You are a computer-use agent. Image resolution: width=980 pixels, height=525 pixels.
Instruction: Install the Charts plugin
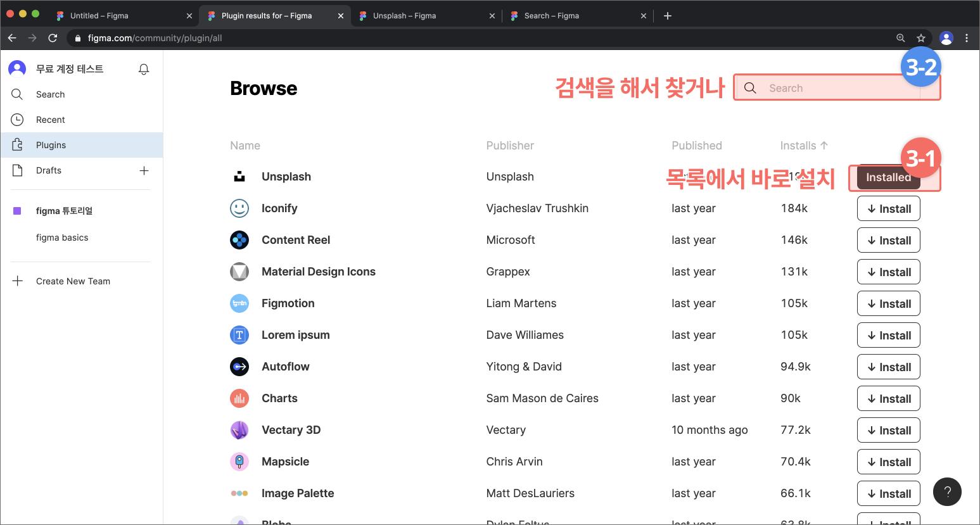pos(889,398)
